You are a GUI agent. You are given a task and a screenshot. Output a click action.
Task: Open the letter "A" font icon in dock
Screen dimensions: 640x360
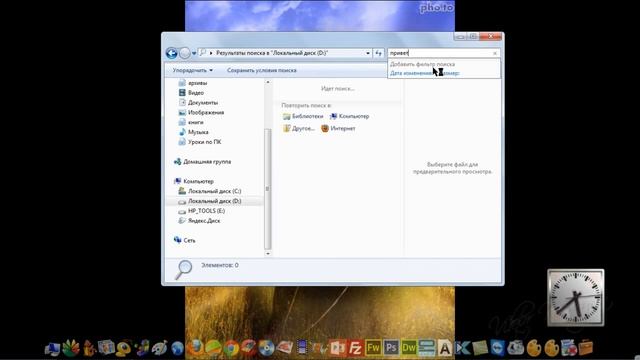pyautogui.click(x=444, y=348)
